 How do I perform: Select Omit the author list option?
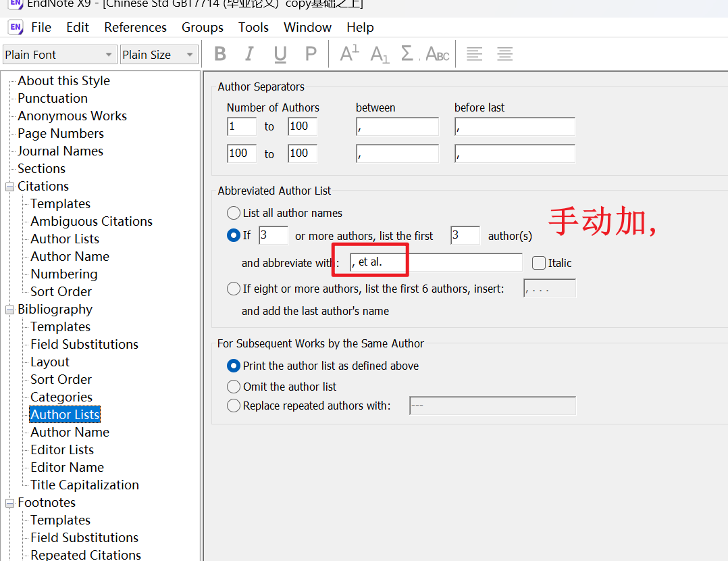(233, 387)
